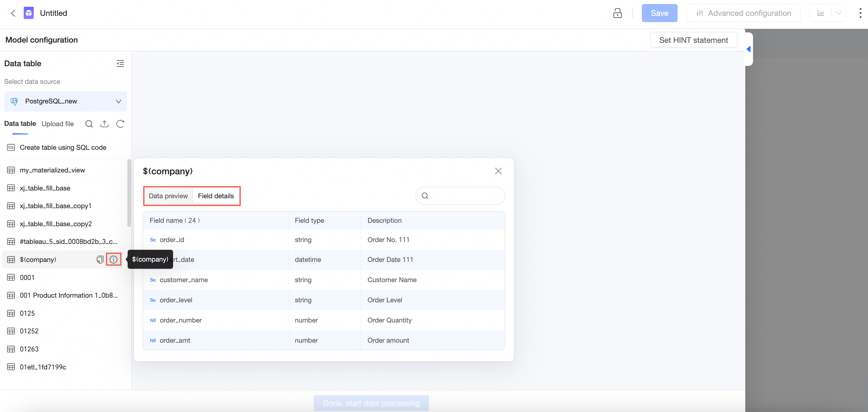The image size is (868, 412).
Task: Select the Upload file tab
Action: 57,124
